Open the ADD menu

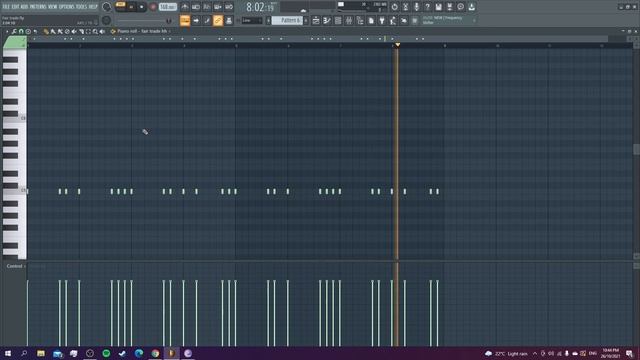(x=24, y=7)
